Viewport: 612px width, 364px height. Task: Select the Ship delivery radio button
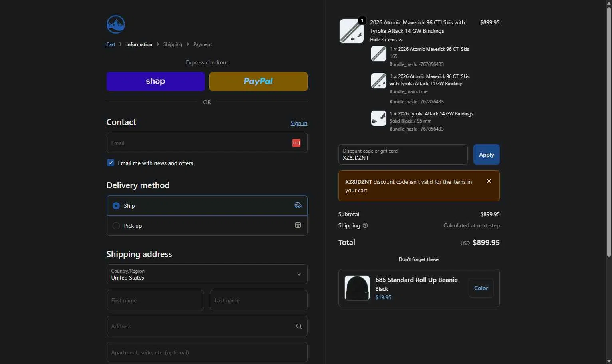(x=116, y=206)
